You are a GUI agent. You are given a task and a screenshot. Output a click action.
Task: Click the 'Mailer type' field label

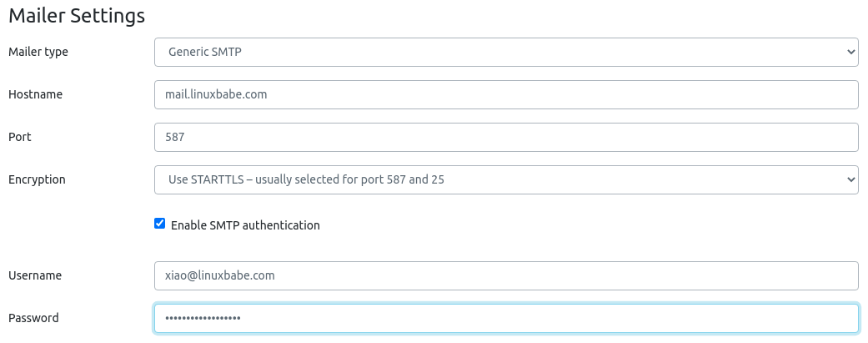[x=38, y=52]
